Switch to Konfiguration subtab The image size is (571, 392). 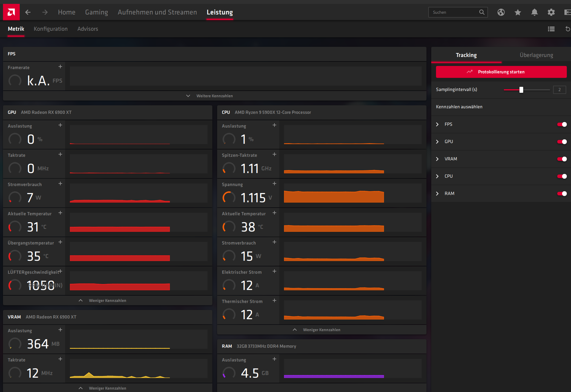(x=51, y=29)
